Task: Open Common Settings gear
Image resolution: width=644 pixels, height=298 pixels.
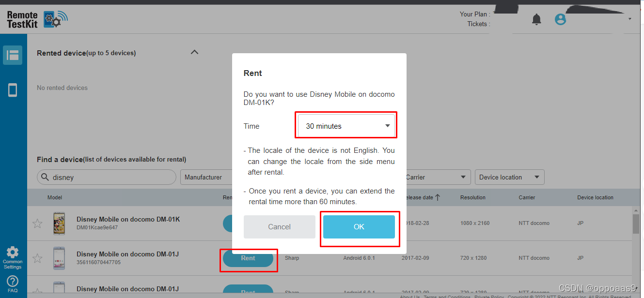Action: pyautogui.click(x=13, y=257)
